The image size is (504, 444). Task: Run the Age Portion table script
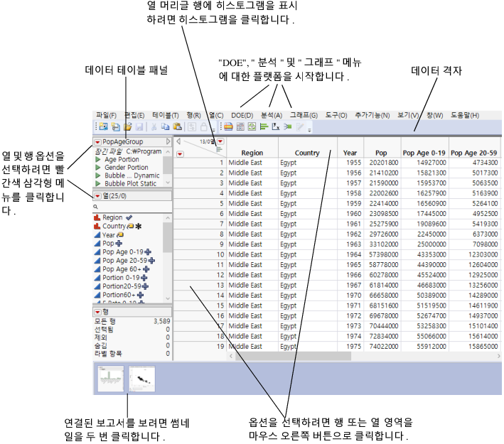coord(98,159)
